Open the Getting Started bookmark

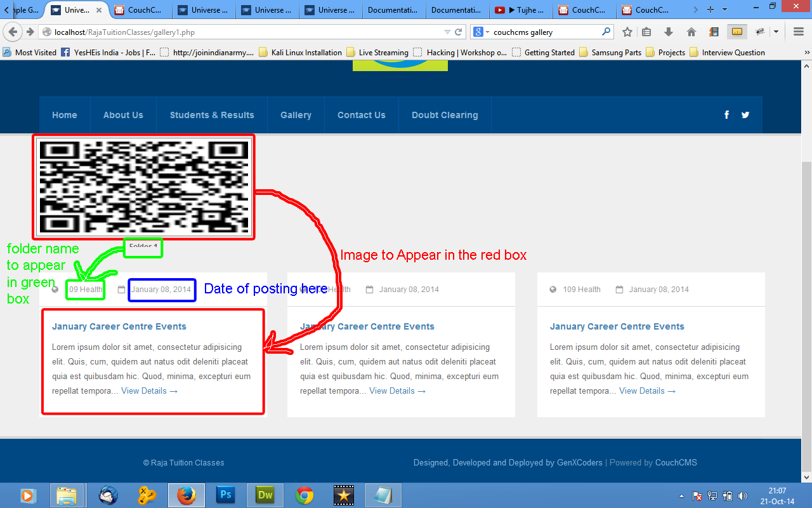(x=543, y=53)
